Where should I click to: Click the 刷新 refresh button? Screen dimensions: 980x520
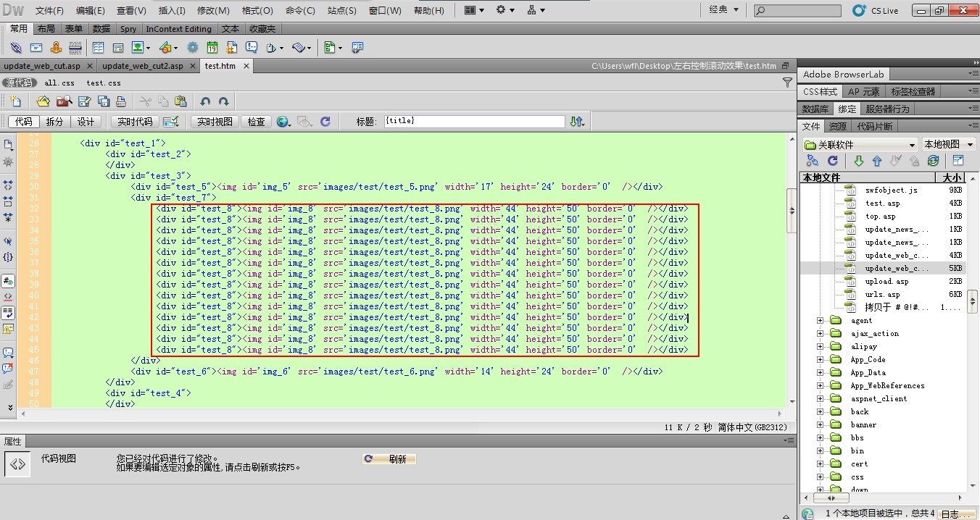(x=389, y=459)
